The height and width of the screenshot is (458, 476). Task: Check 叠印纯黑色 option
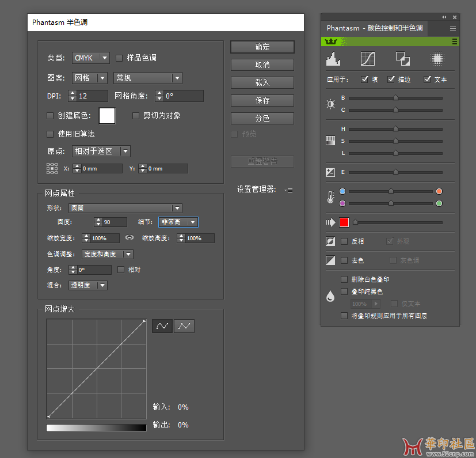pyautogui.click(x=344, y=292)
